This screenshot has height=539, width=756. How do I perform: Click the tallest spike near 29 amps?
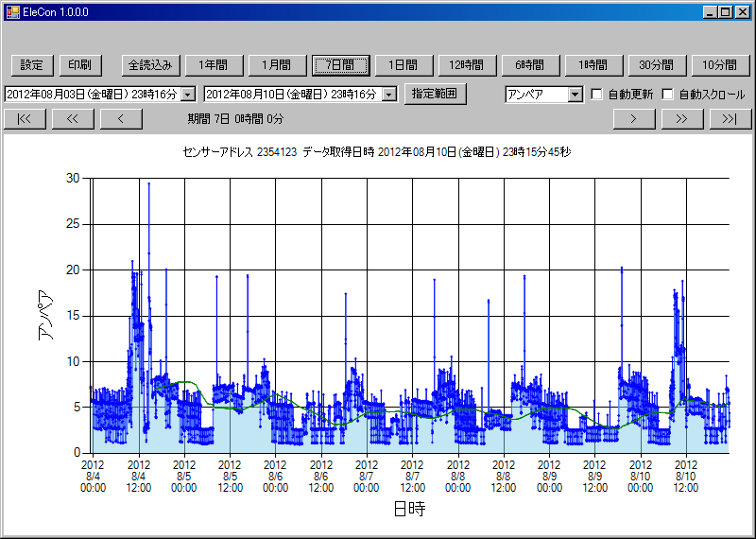tap(149, 183)
